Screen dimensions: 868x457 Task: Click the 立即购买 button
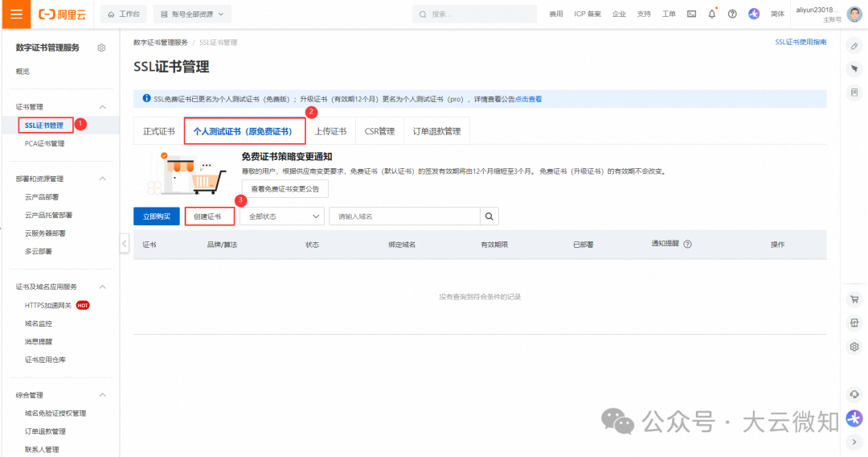(x=157, y=216)
